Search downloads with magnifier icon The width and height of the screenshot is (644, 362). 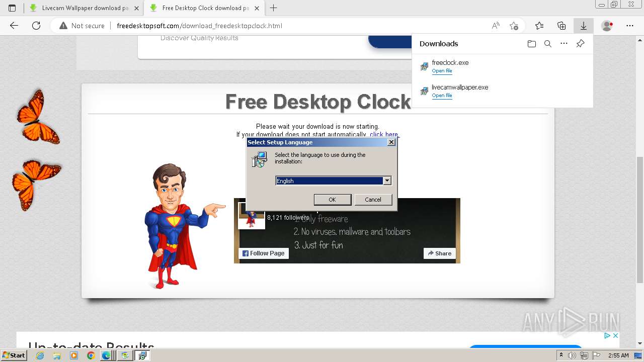point(548,44)
